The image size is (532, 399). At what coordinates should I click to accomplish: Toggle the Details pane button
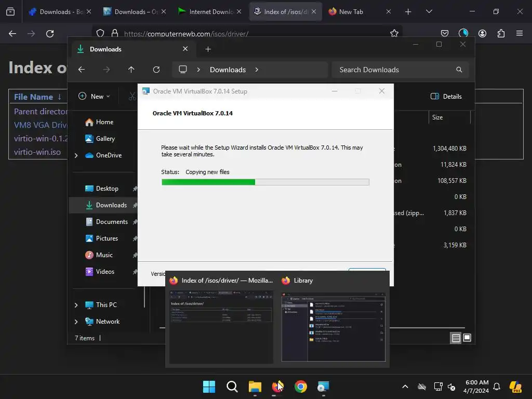click(446, 96)
